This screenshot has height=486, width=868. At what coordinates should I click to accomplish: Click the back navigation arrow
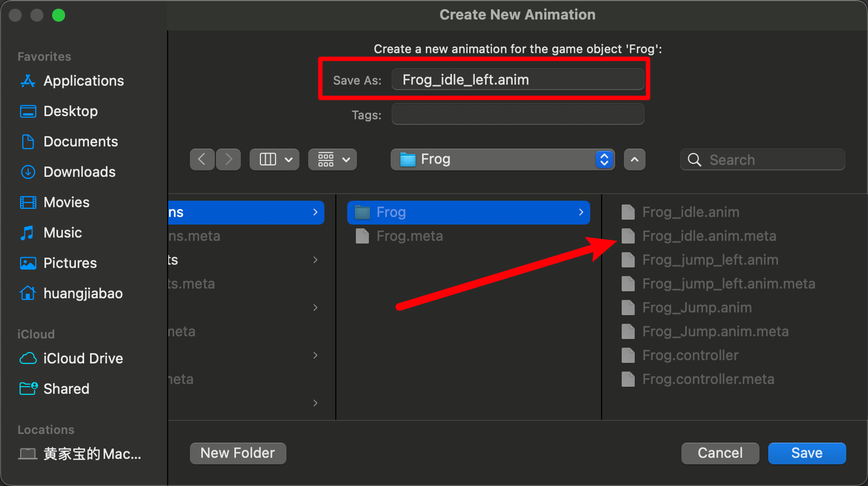(202, 159)
